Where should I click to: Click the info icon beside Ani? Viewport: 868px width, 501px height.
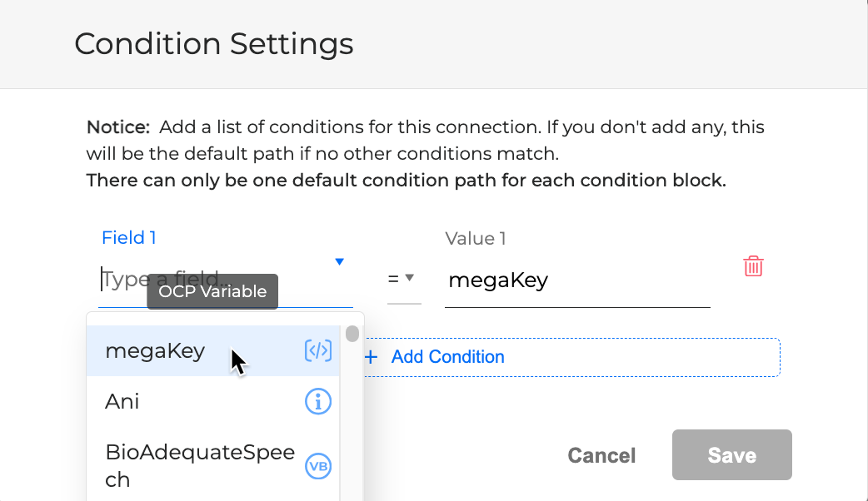(318, 403)
